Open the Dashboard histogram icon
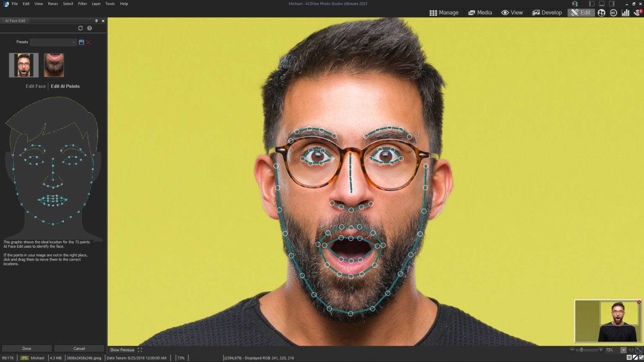This screenshot has width=644, height=362. click(x=626, y=13)
